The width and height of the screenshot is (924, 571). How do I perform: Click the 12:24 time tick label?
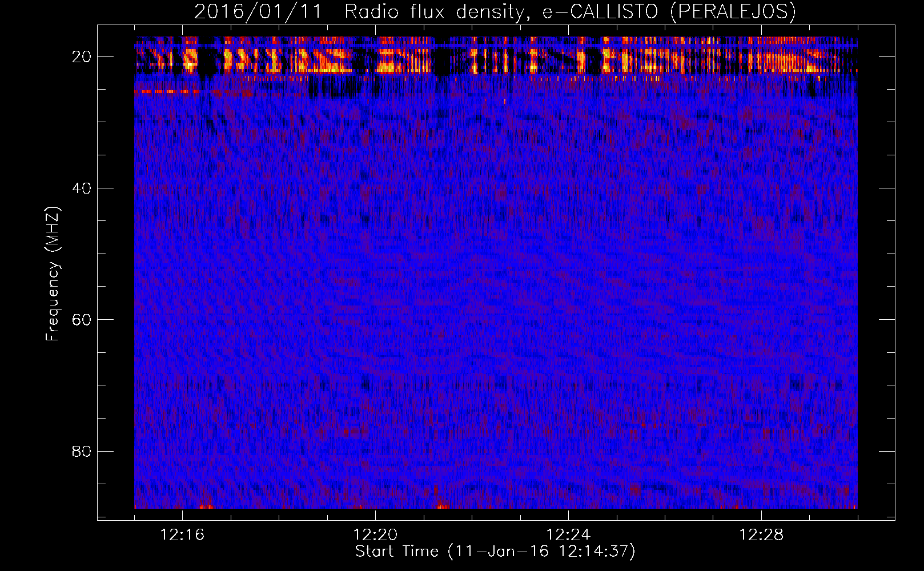coord(569,535)
